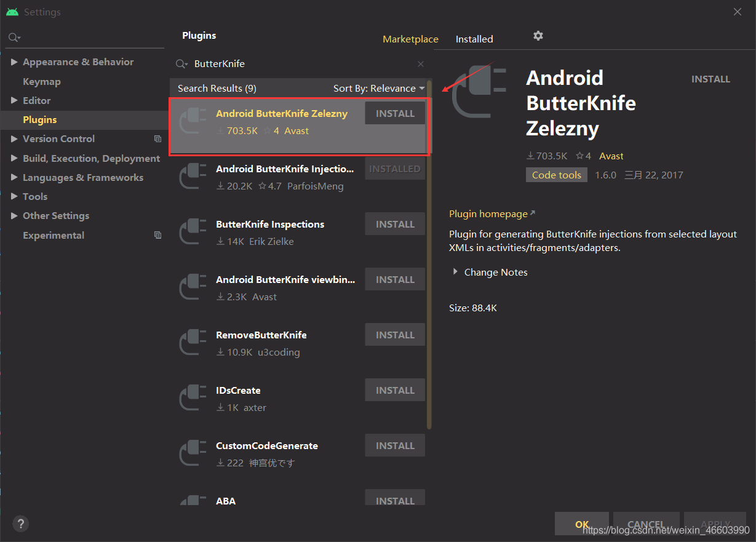Open the plugins gear settings menu
Screen dimensions: 756x542
(x=538, y=36)
